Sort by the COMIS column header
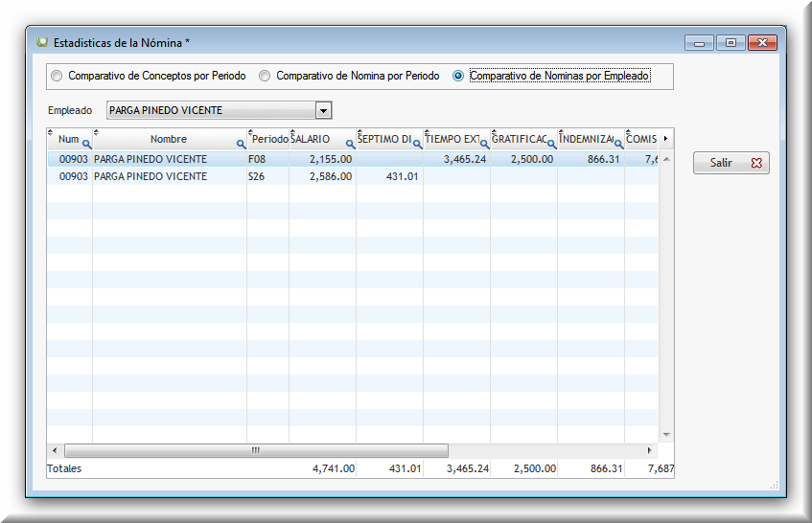The width and height of the screenshot is (812, 523). (x=641, y=139)
